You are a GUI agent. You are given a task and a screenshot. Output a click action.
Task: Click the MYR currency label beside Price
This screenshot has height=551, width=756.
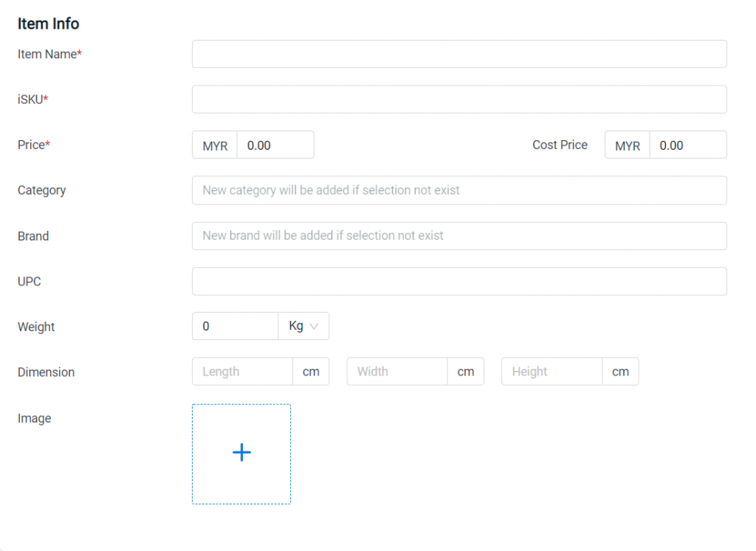213,145
